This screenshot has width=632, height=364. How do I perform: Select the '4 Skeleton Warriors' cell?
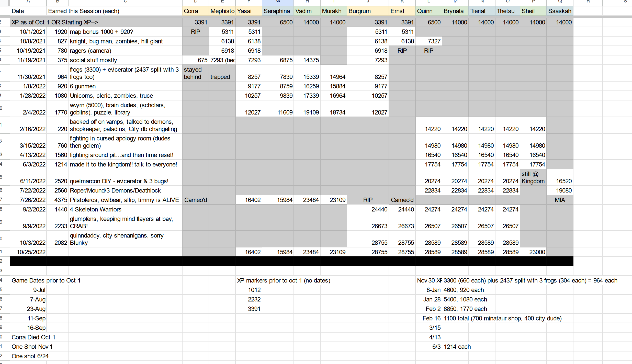125,210
